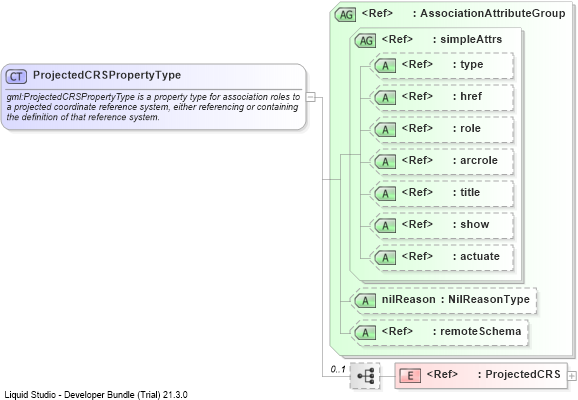
Task: Click the A icon of type attribute
Action: click(x=385, y=66)
